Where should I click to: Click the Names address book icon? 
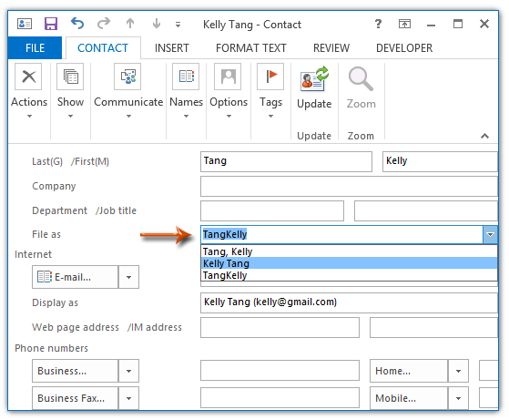(x=186, y=77)
